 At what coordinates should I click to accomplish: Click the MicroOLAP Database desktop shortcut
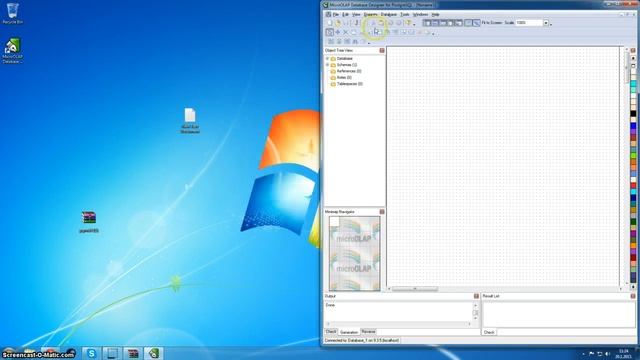[x=13, y=51]
